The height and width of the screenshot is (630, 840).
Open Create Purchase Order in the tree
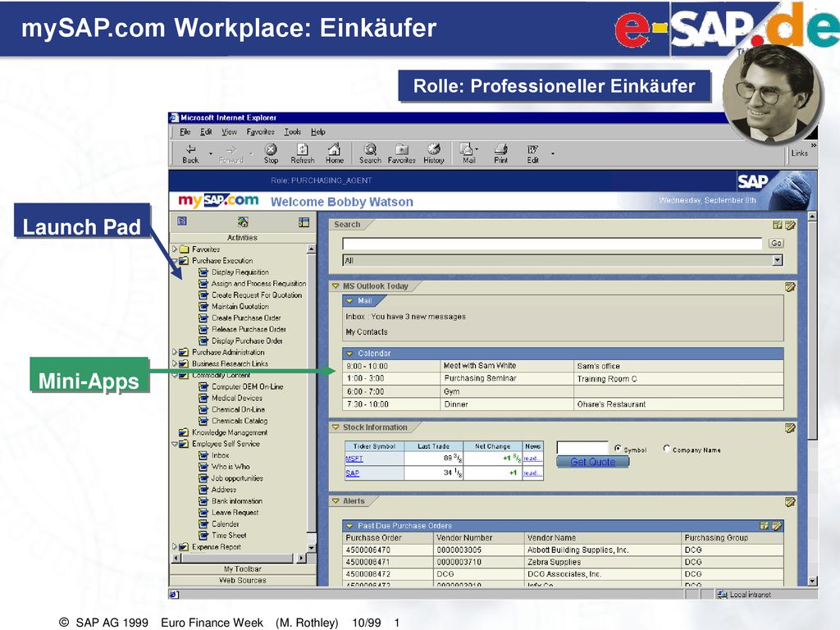tap(246, 317)
